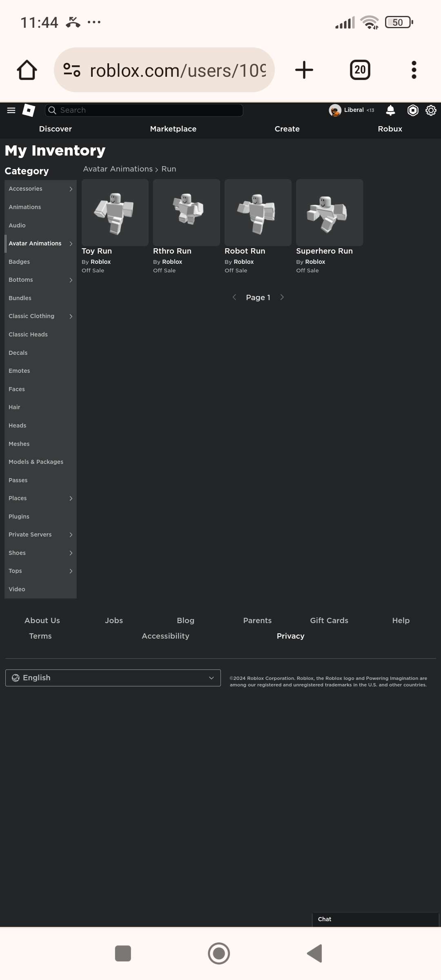
Task: Click the search magnifier icon
Action: point(52,110)
